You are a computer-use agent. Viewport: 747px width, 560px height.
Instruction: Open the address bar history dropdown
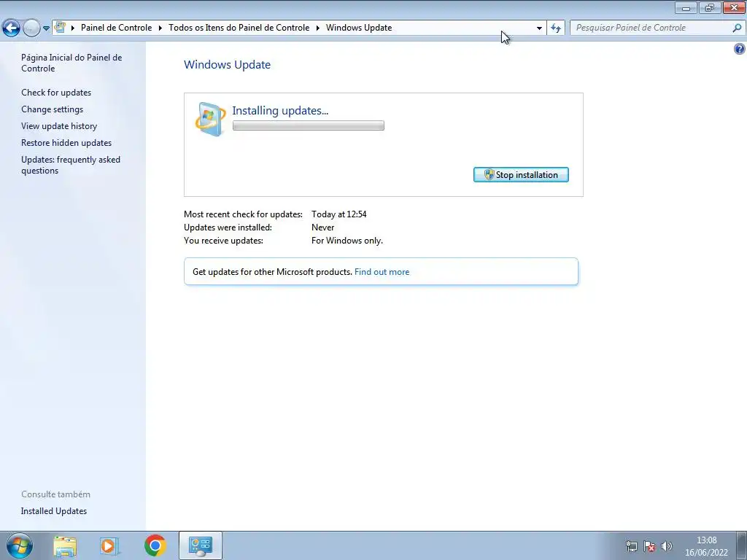(539, 28)
